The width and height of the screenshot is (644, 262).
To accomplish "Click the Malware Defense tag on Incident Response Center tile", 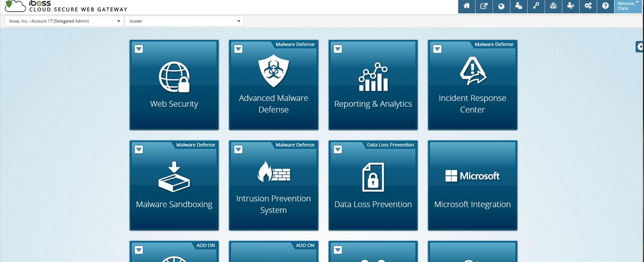I will pyautogui.click(x=494, y=44).
